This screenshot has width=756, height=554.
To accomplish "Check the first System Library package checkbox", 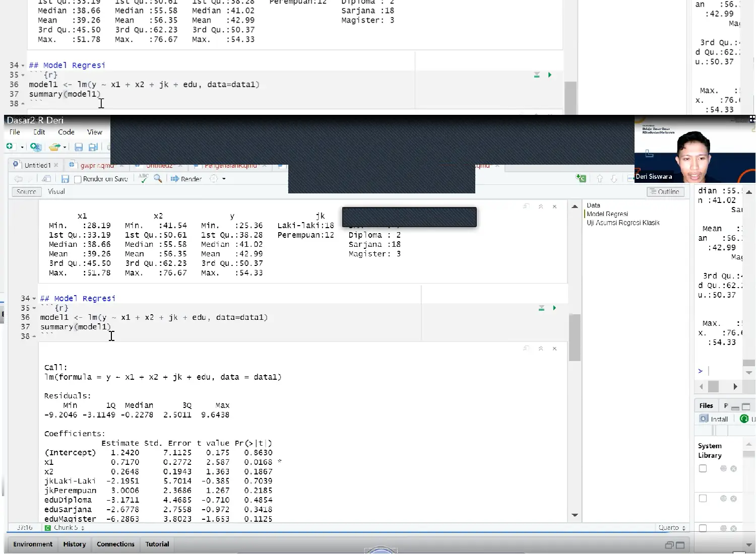I will [x=703, y=468].
